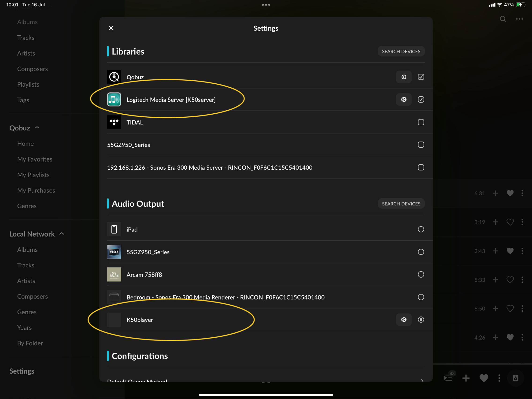Image resolution: width=532 pixels, height=399 pixels.
Task: Uncheck the Logitech Media Server checkbox
Action: [421, 99]
